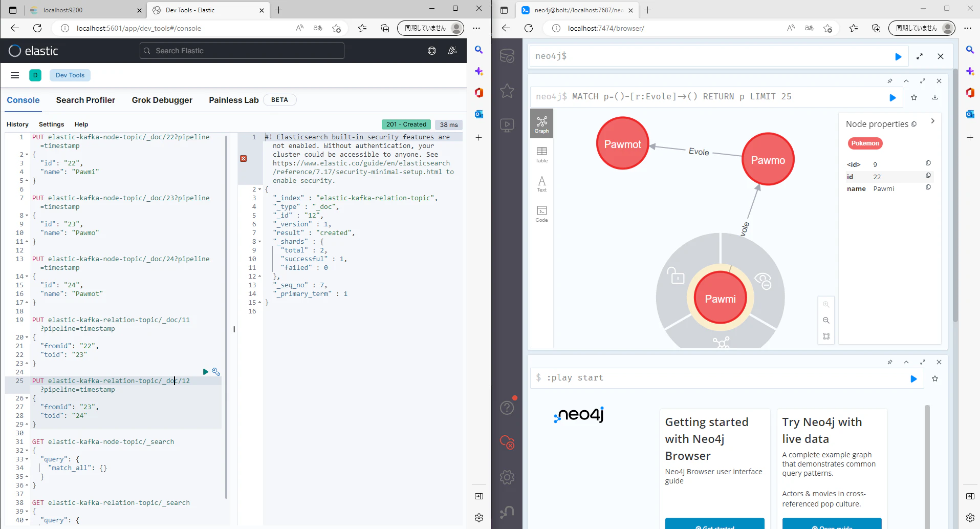980x529 pixels.
Task: Collapse the MATCH query result frame
Action: (906, 81)
